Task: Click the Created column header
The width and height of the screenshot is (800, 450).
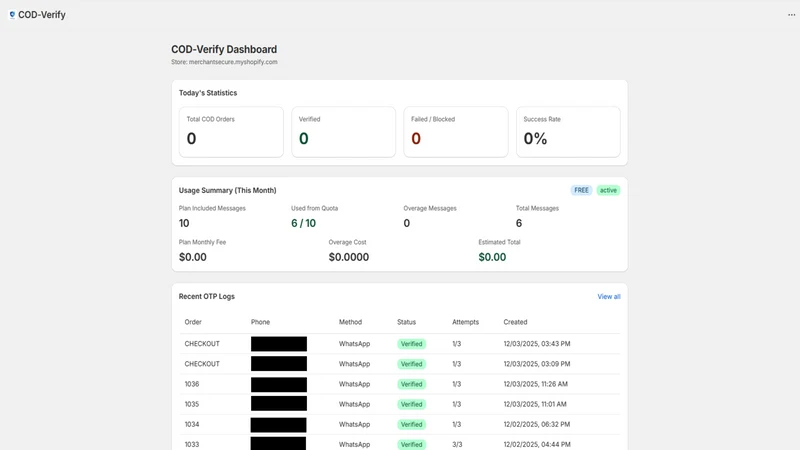Action: tap(515, 322)
